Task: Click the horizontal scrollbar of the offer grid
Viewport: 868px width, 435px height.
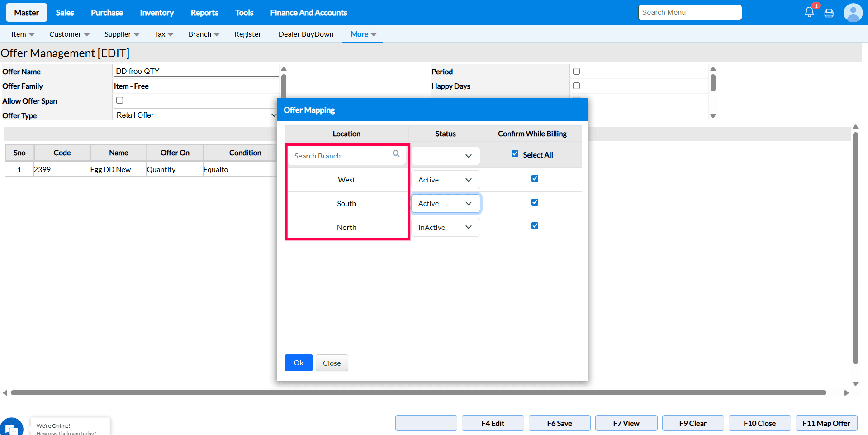Action: click(418, 393)
